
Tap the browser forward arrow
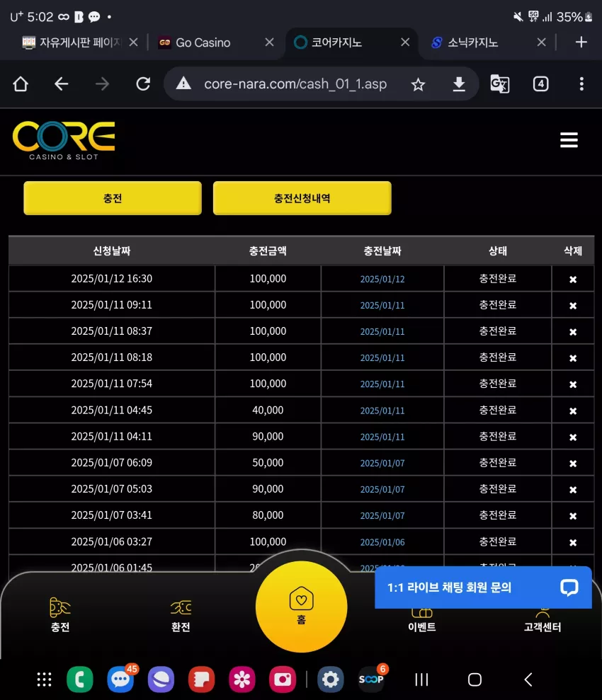pos(102,84)
